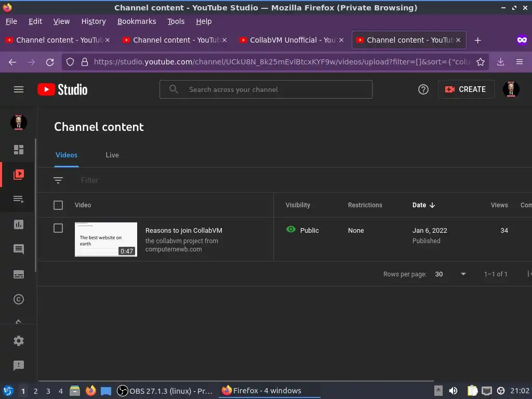Click the Search across your channel field
Viewport: 532px width, 399px height.
pos(266,89)
